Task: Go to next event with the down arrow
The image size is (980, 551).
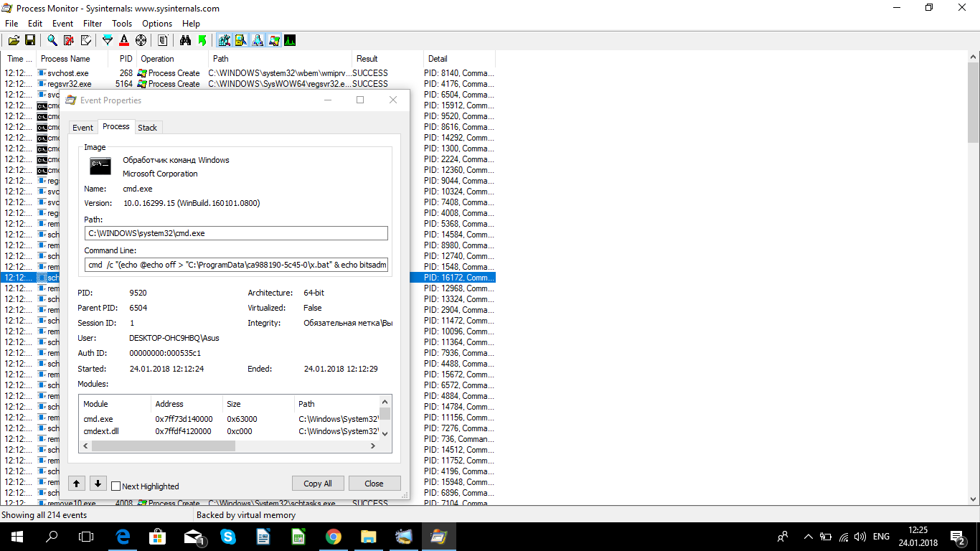Action: [x=98, y=483]
